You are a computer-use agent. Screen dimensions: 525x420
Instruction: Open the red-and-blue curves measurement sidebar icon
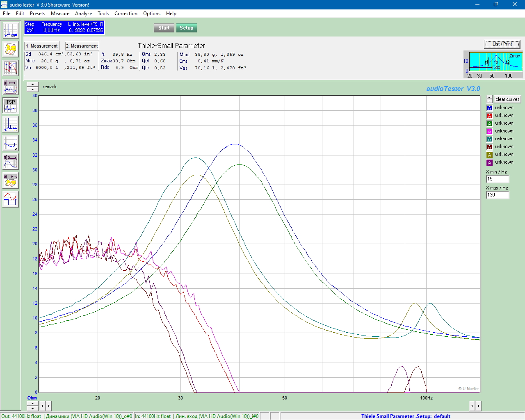pos(11,68)
